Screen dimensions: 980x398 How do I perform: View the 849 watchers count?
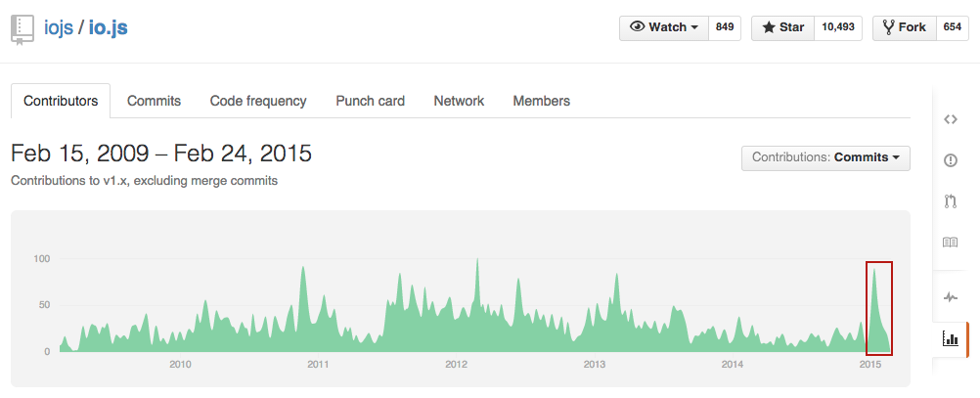click(725, 27)
